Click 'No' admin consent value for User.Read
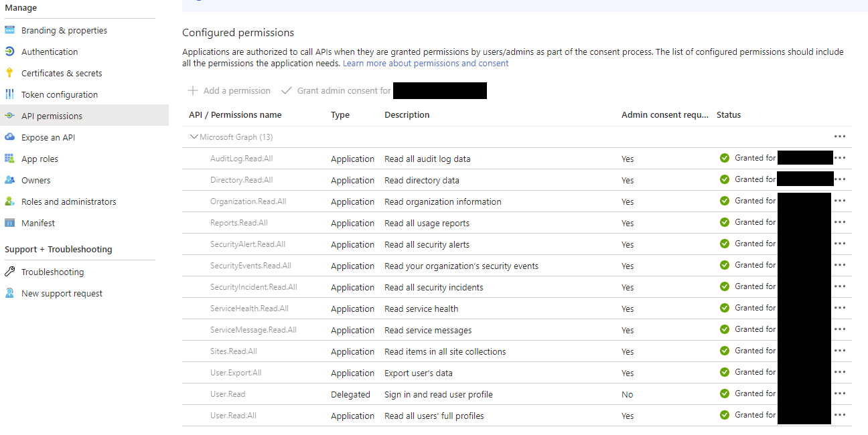Screen dimensions: 868x435 (x=627, y=394)
